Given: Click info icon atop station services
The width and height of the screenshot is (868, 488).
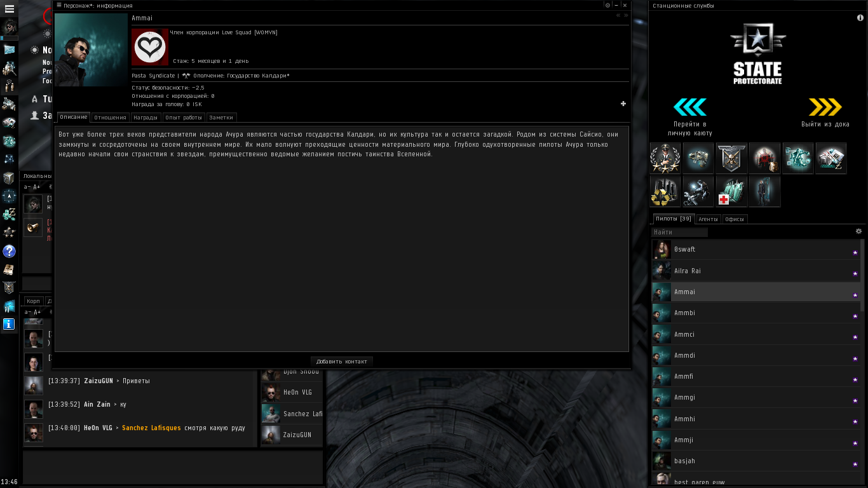Looking at the screenshot, I should (x=860, y=18).
